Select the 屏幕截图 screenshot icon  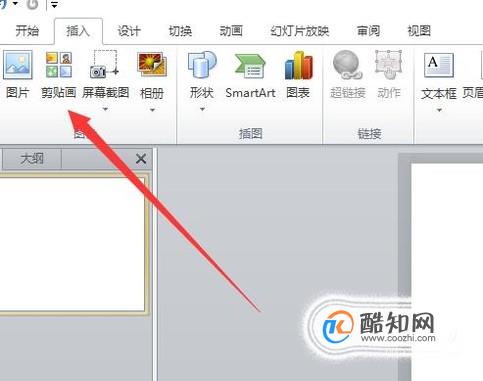104,64
